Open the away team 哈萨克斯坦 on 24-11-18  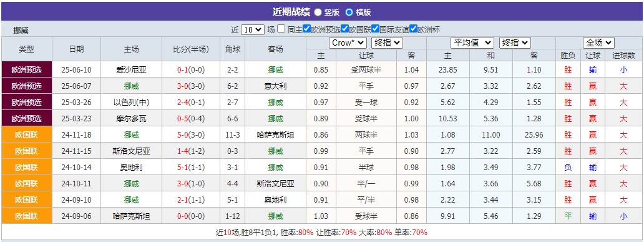[x=276, y=135]
